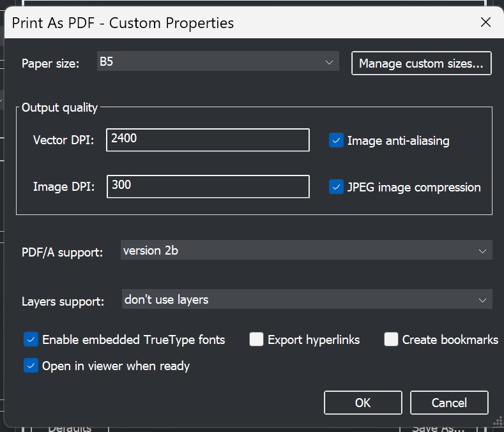Screen dimensions: 504x432
Task: Click the dialog resize grip corner
Action: [x=498, y=421]
